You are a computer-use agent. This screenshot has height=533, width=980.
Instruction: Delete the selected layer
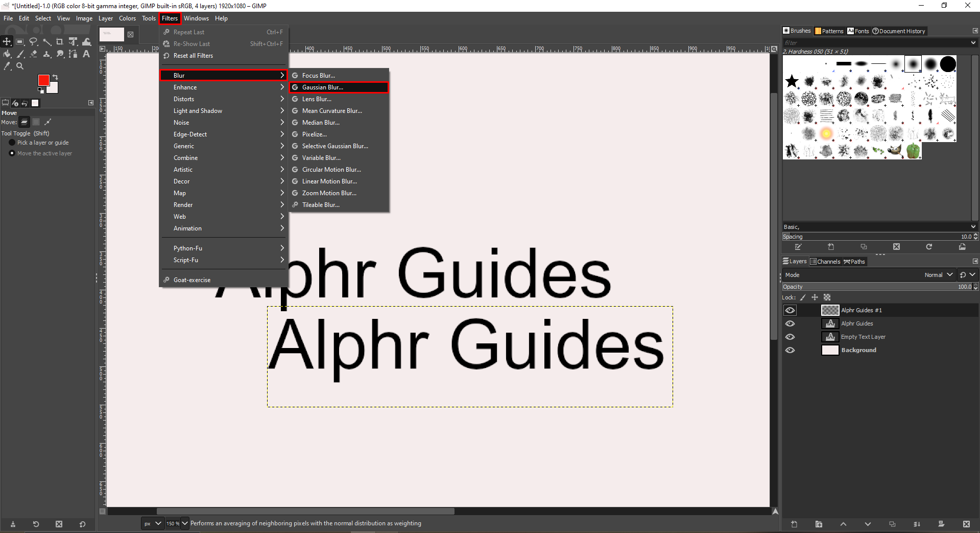click(966, 524)
